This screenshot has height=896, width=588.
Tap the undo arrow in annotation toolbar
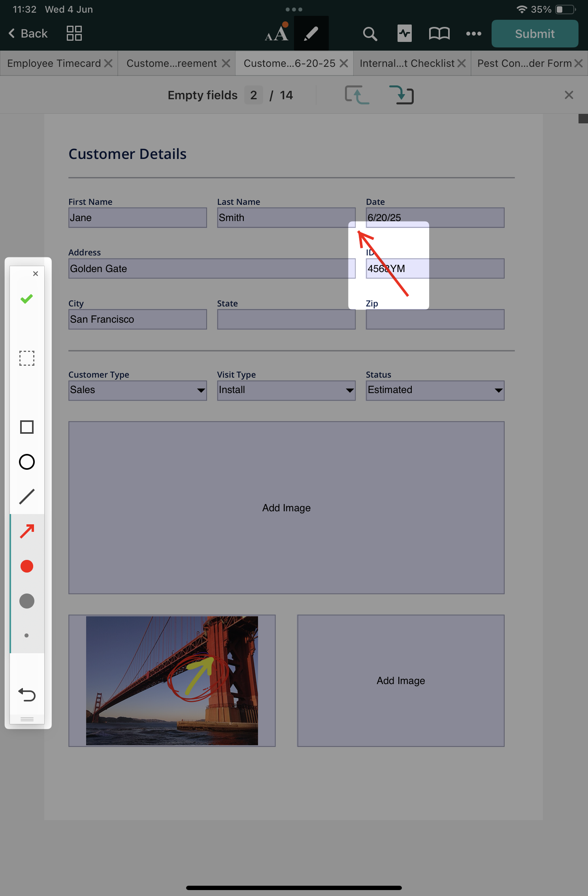pyautogui.click(x=27, y=695)
